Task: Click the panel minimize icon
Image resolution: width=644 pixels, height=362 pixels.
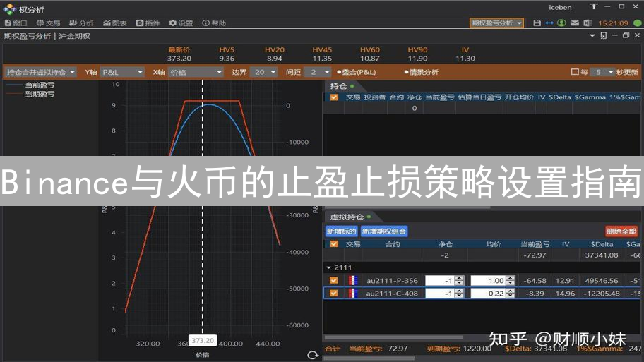Action: click(614, 36)
